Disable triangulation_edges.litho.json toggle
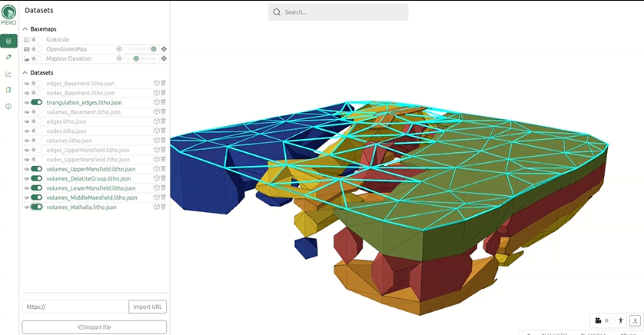 pos(37,102)
